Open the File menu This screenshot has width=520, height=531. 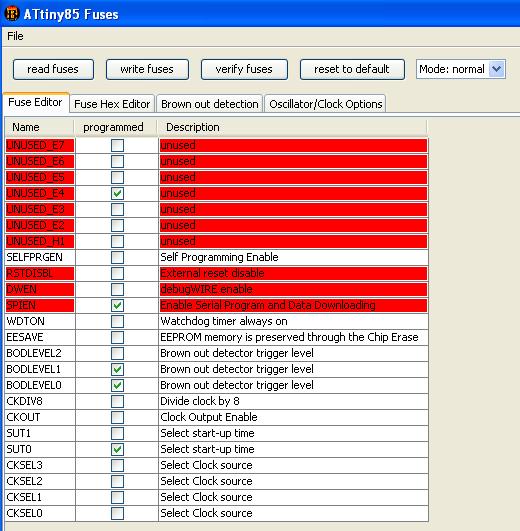click(15, 36)
